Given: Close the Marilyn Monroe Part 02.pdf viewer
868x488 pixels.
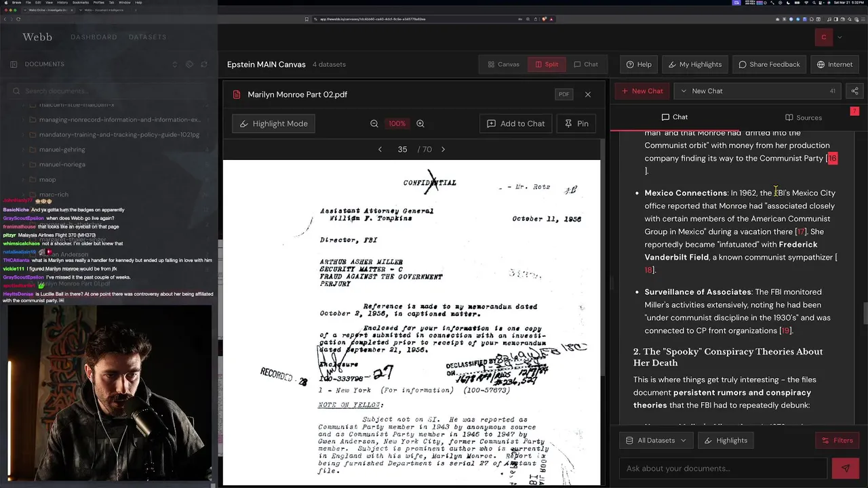Looking at the screenshot, I should 588,94.
